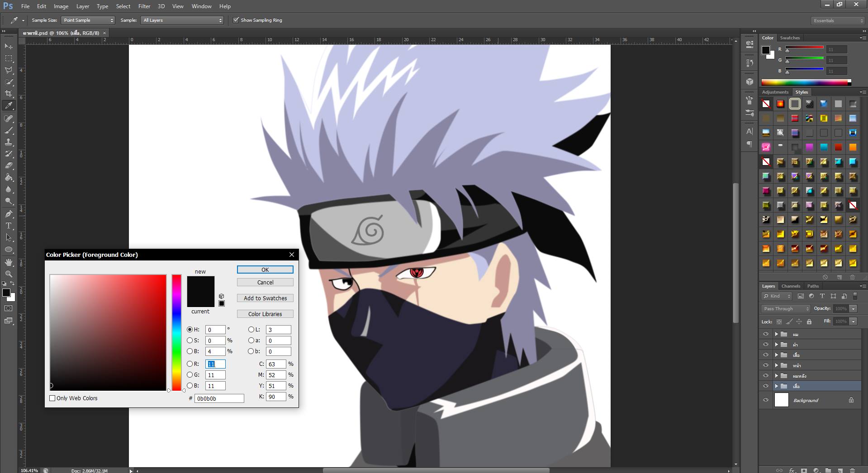Toggle Quick Mask mode
This screenshot has height=473, width=868.
[9, 308]
